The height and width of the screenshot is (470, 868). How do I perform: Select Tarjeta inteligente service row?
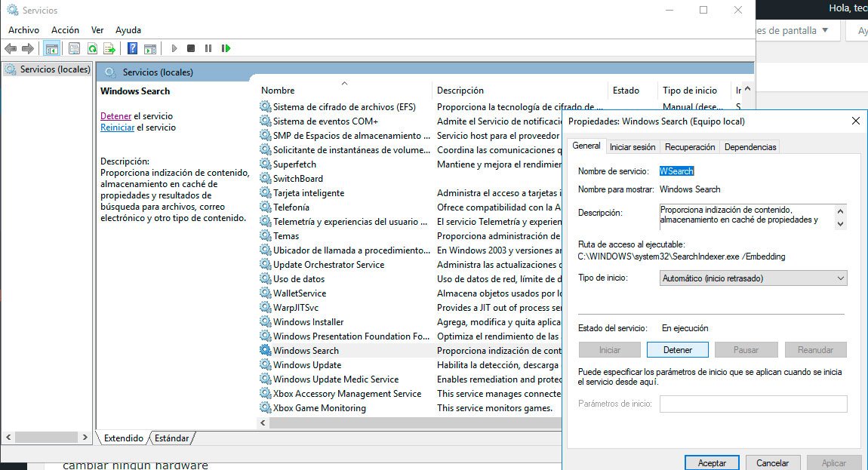(309, 193)
